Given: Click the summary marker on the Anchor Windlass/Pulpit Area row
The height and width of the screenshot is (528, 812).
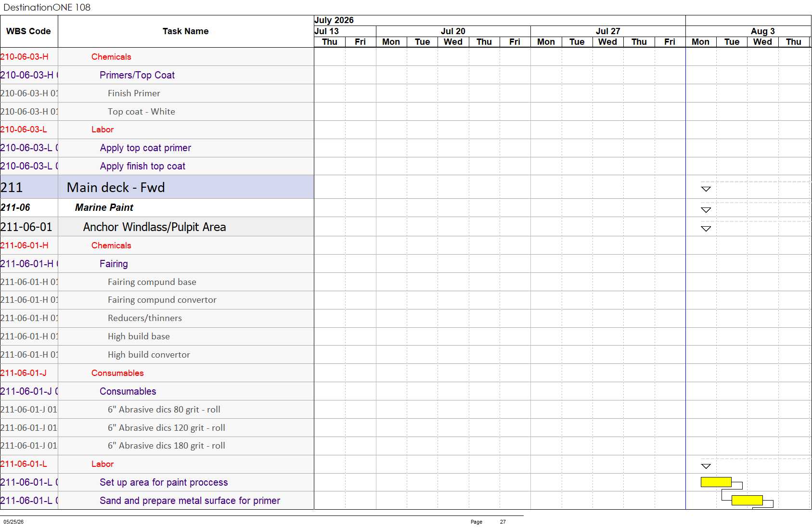Looking at the screenshot, I should 706,229.
